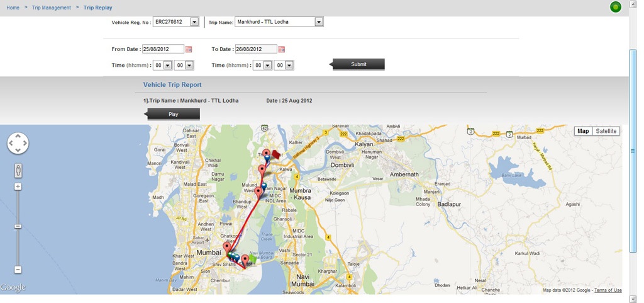Open the From time hour dropdown
644x303 pixels.
tap(167, 65)
